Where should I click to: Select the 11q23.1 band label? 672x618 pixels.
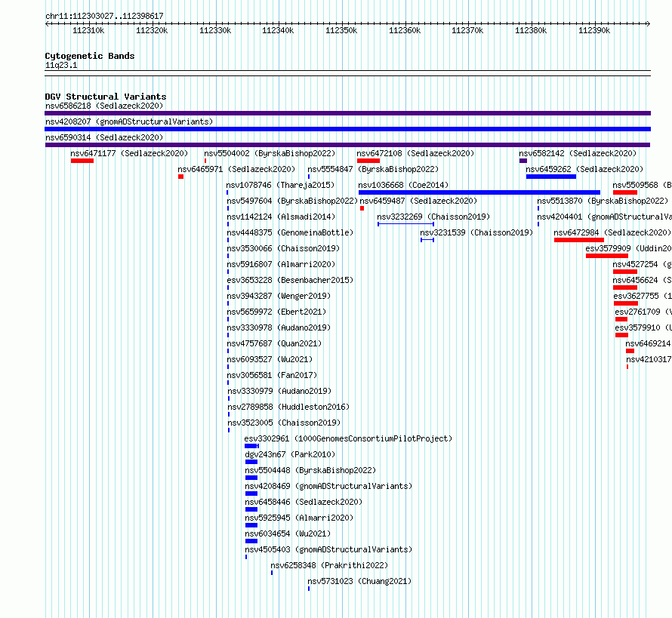61,65
